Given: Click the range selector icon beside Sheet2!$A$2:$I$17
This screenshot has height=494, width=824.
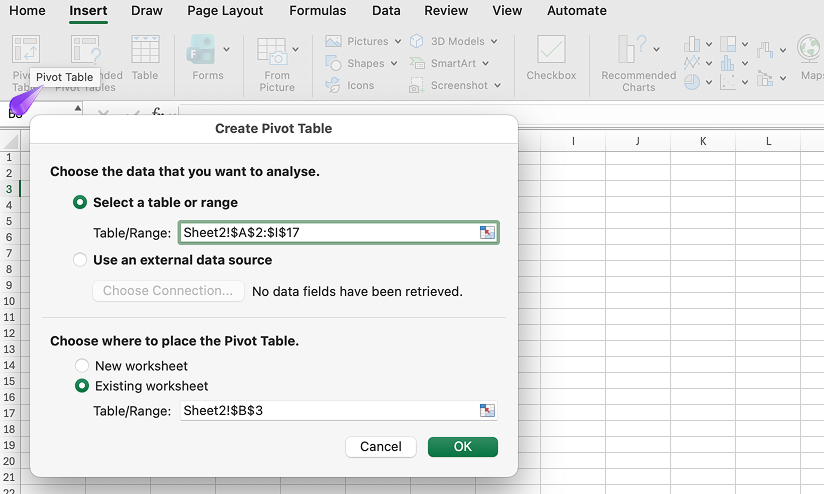Looking at the screenshot, I should click(x=487, y=233).
